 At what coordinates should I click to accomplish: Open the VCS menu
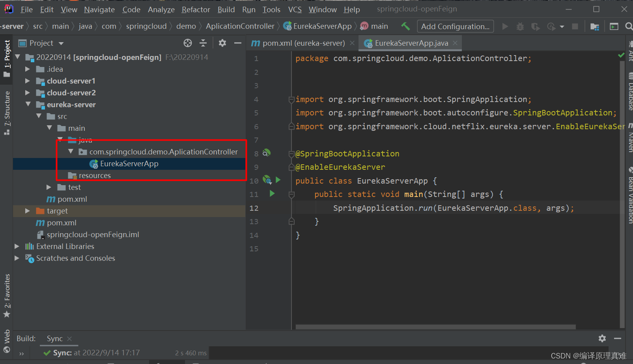coord(295,9)
